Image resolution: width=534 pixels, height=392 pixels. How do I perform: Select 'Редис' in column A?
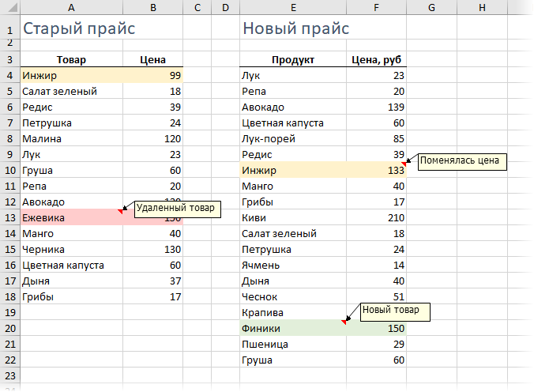click(72, 107)
